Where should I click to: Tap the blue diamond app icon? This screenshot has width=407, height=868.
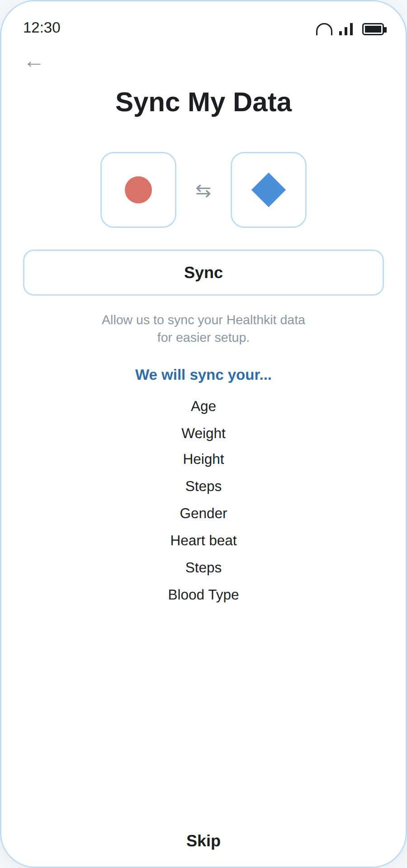pyautogui.click(x=269, y=190)
